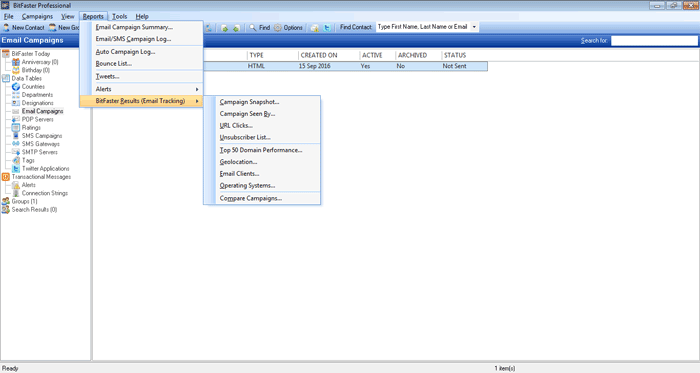The width and height of the screenshot is (700, 373).
Task: Open the POP Servers icon
Action: pos(16,119)
